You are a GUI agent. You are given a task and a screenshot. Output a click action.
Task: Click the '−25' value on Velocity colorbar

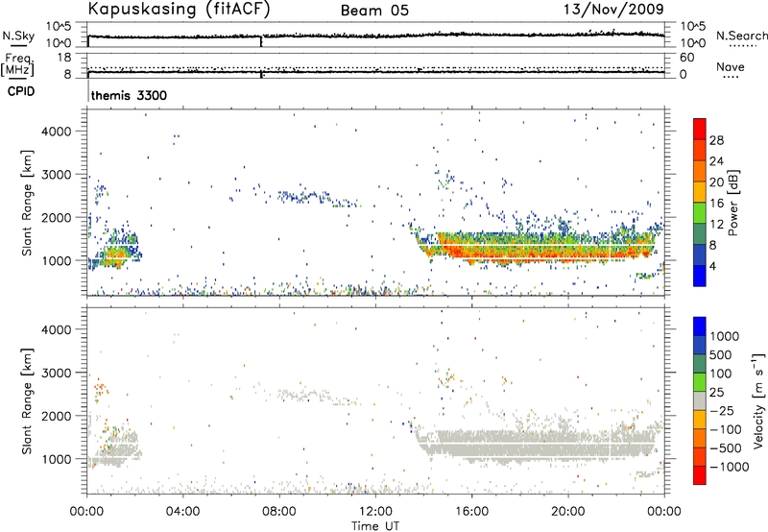(723, 411)
